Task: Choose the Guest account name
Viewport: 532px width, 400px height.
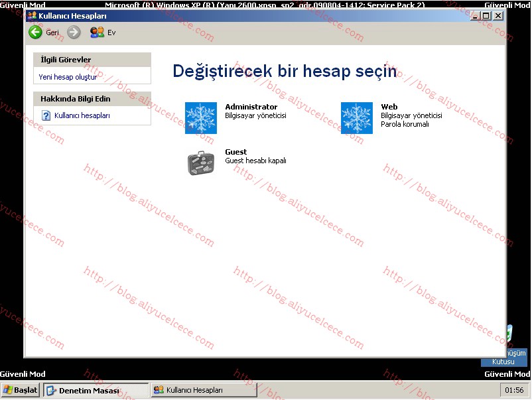Action: (x=235, y=152)
